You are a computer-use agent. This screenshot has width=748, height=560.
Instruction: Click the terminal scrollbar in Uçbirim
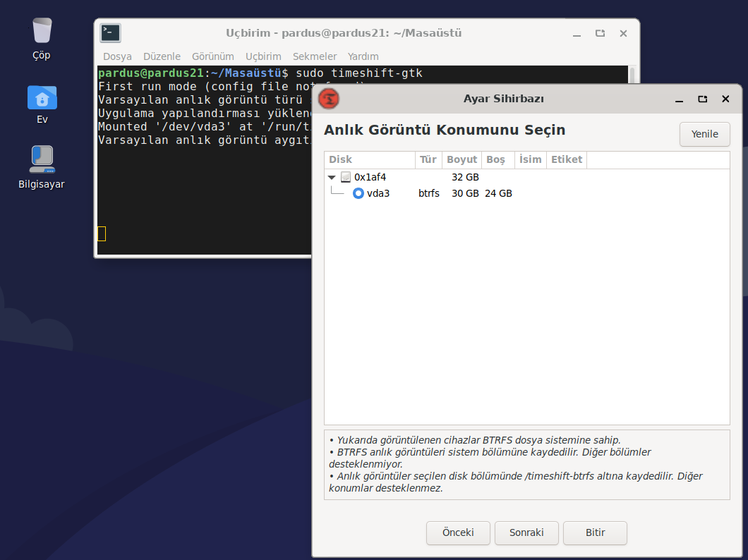[632, 75]
